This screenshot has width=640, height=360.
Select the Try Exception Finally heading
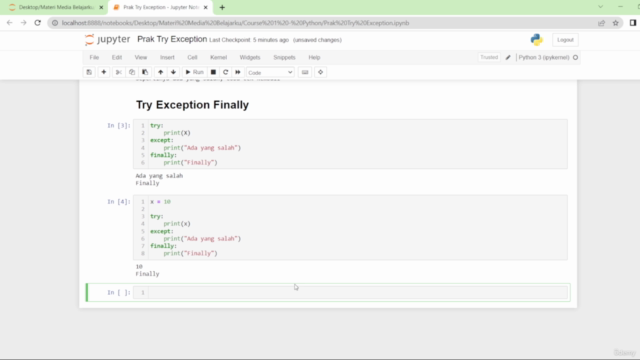192,105
